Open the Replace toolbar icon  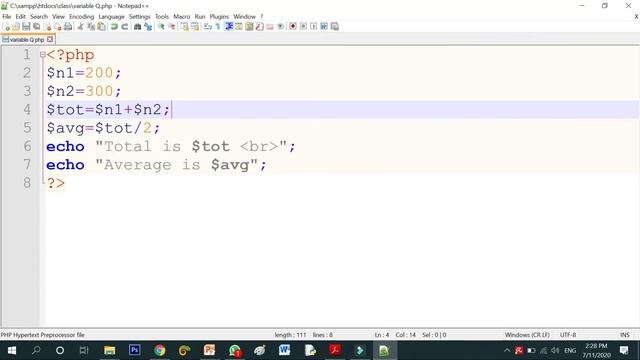pyautogui.click(x=148, y=27)
